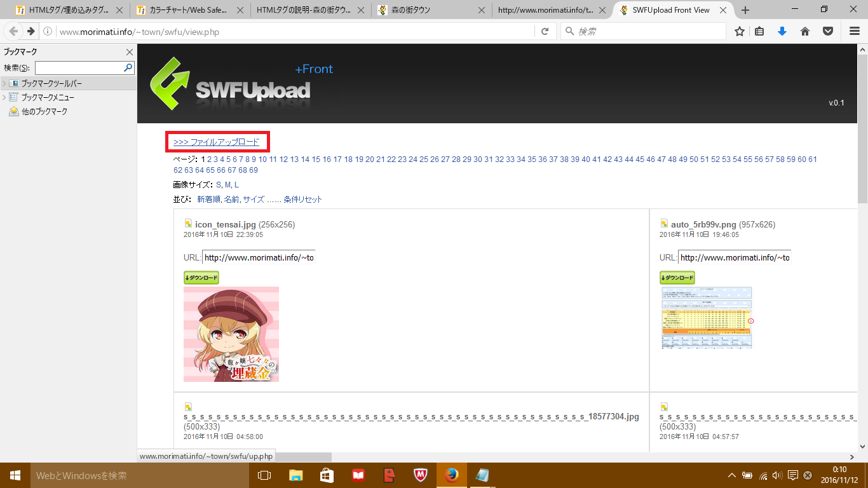Click the bookmark star icon

(x=740, y=31)
